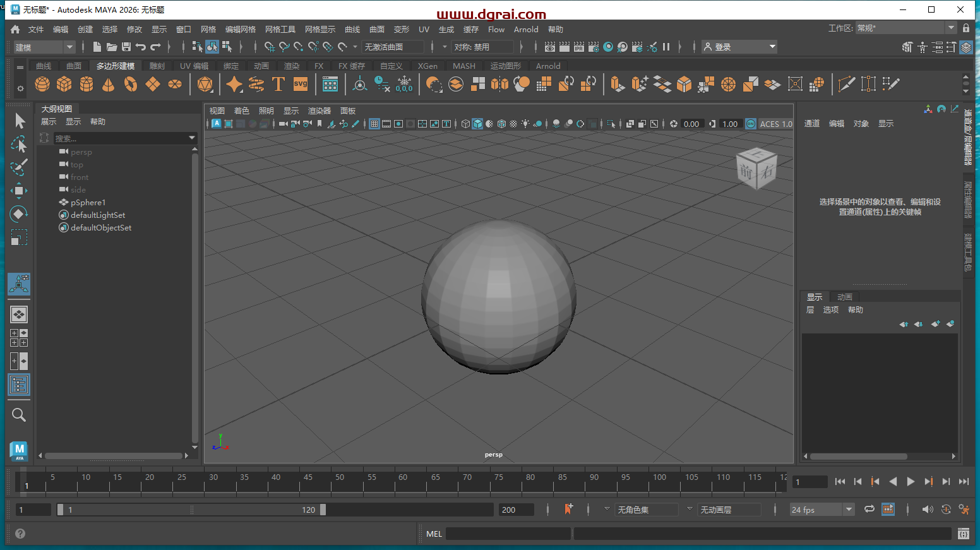Image resolution: width=980 pixels, height=550 pixels.
Task: Click the playback end time field 200
Action: [517, 510]
